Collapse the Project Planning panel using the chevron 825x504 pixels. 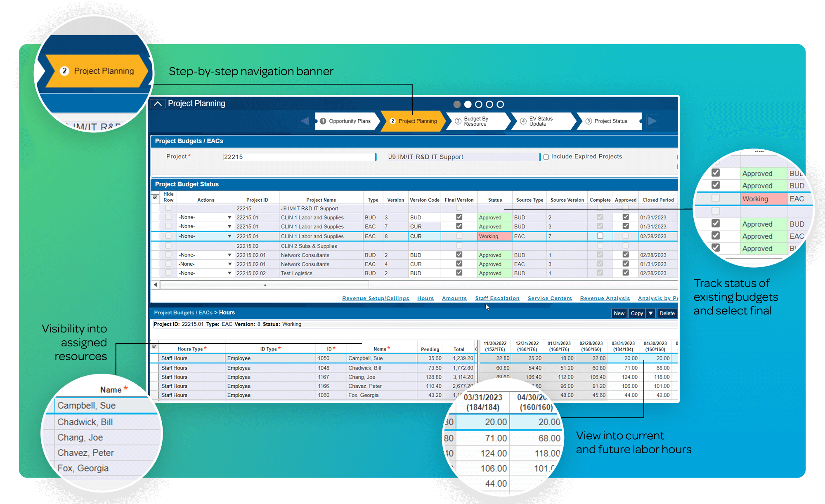157,103
